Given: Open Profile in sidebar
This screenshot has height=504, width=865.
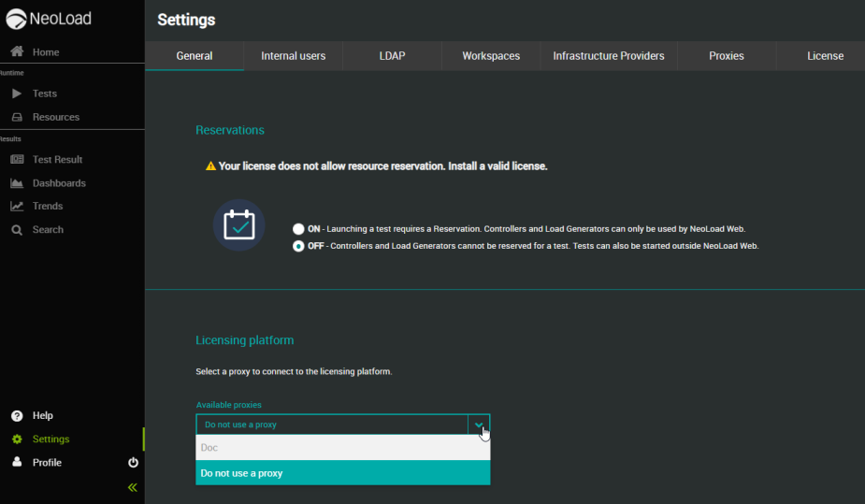Looking at the screenshot, I should (47, 462).
